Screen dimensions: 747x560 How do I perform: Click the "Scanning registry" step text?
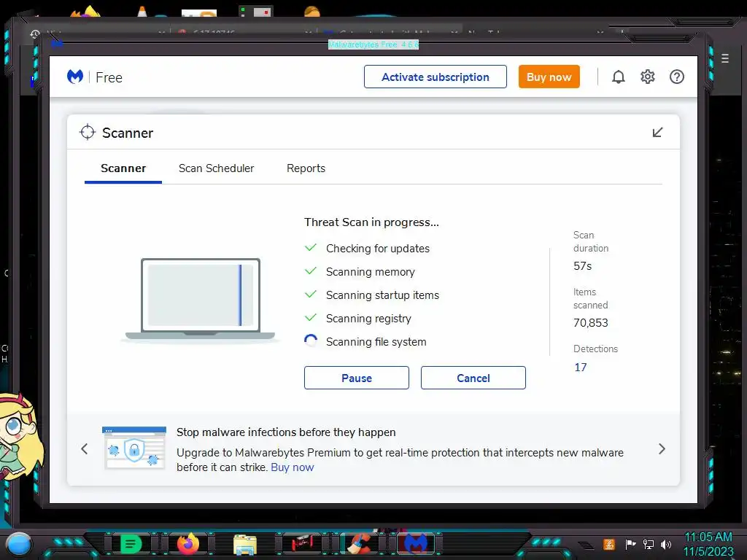368,319
